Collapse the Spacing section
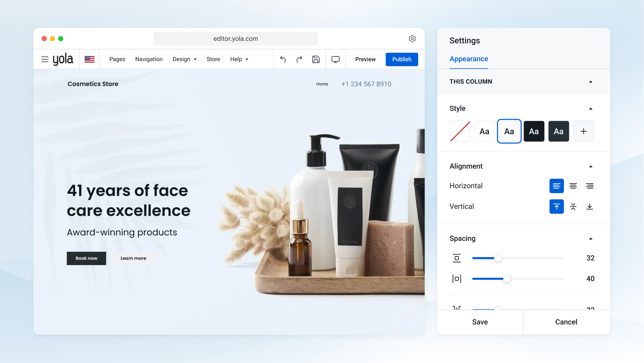 click(x=591, y=239)
